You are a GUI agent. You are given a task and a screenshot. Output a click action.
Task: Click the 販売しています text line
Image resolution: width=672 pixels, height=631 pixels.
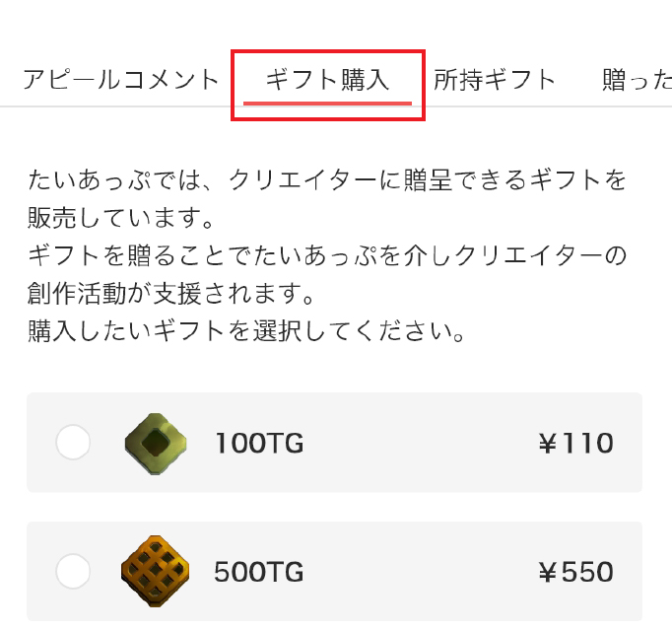[120, 218]
